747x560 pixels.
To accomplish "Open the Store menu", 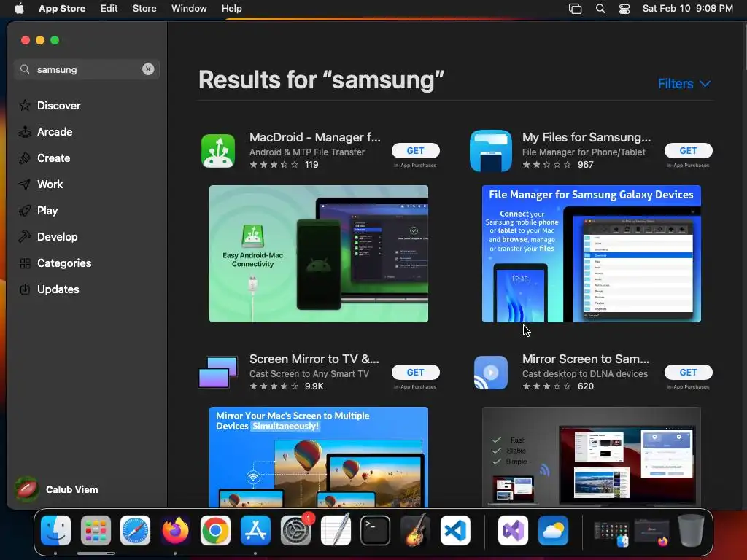I will click(x=144, y=9).
